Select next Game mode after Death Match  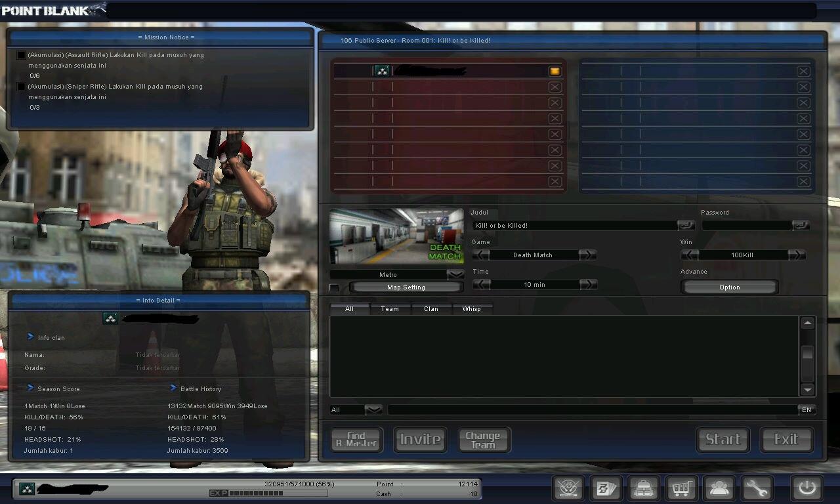pos(588,255)
